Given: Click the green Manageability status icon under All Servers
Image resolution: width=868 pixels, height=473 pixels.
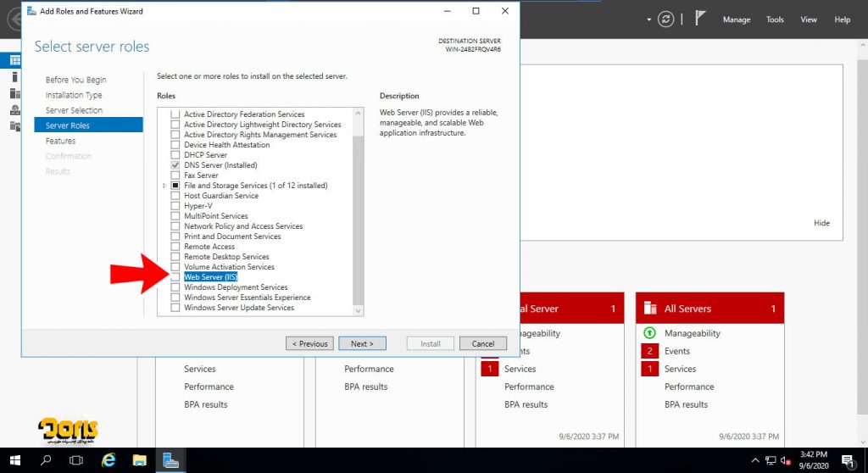Looking at the screenshot, I should tap(649, 333).
